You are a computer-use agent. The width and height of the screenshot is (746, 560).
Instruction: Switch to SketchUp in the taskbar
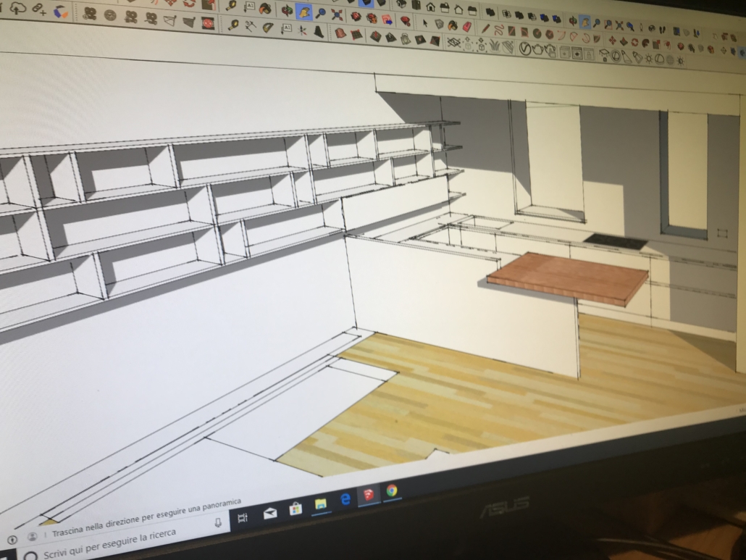pos(369,496)
